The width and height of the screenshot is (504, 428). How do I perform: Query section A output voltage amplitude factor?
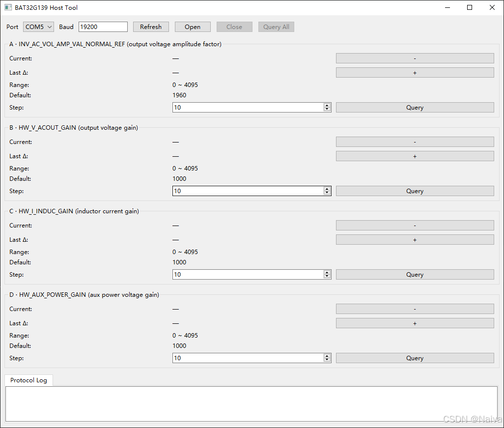tap(415, 108)
